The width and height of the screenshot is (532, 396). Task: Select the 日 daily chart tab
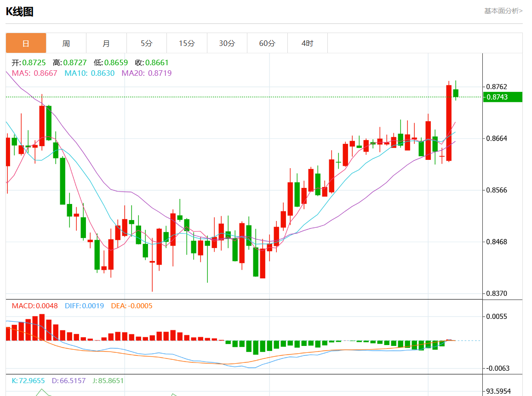click(x=26, y=43)
